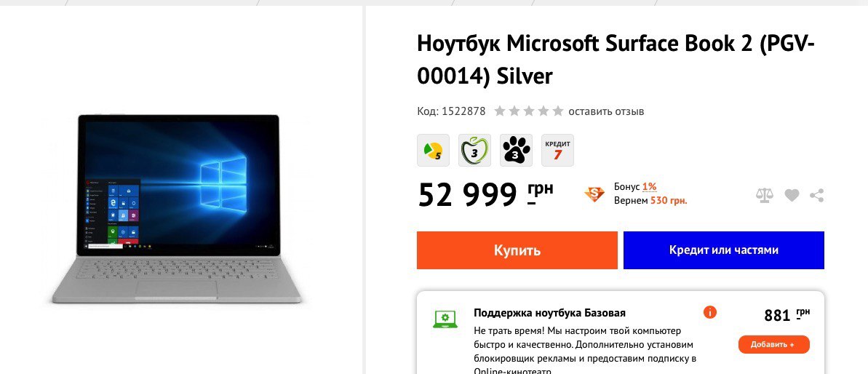868x374 pixels.
Task: Buy the laptop with Купить button
Action: click(517, 250)
